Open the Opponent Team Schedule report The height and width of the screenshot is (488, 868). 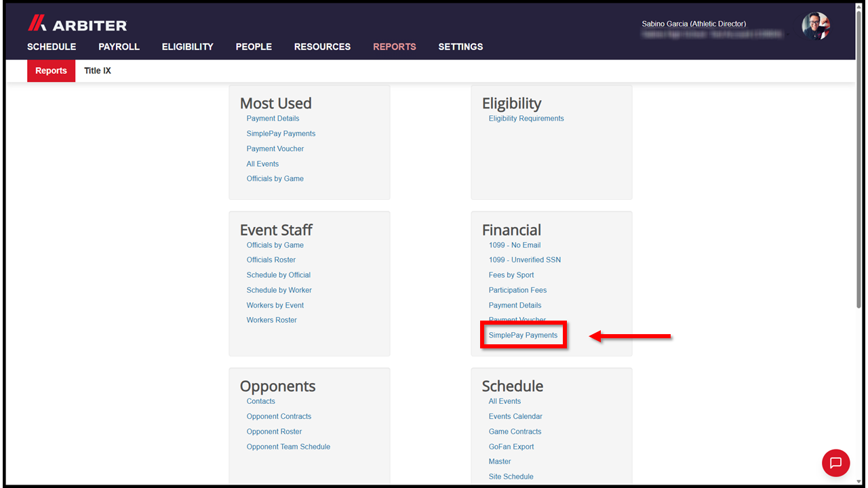[x=288, y=447]
